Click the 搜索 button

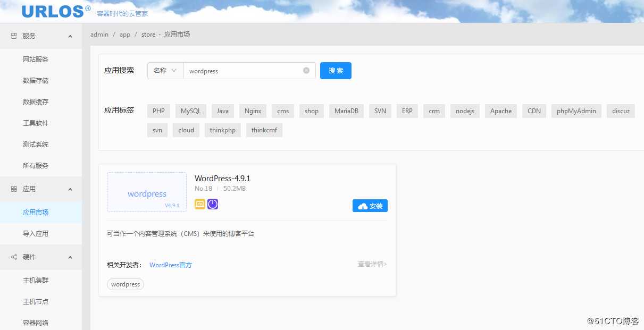(336, 71)
